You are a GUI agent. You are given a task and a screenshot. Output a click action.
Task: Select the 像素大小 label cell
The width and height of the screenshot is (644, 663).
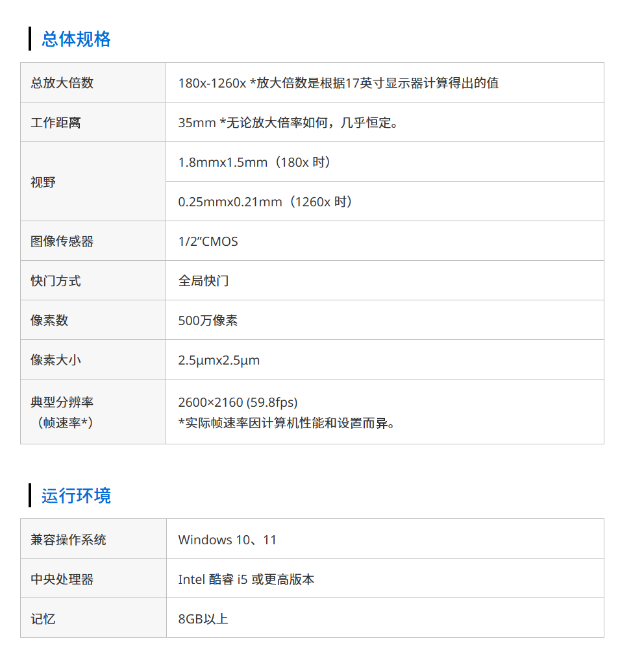[93, 360]
